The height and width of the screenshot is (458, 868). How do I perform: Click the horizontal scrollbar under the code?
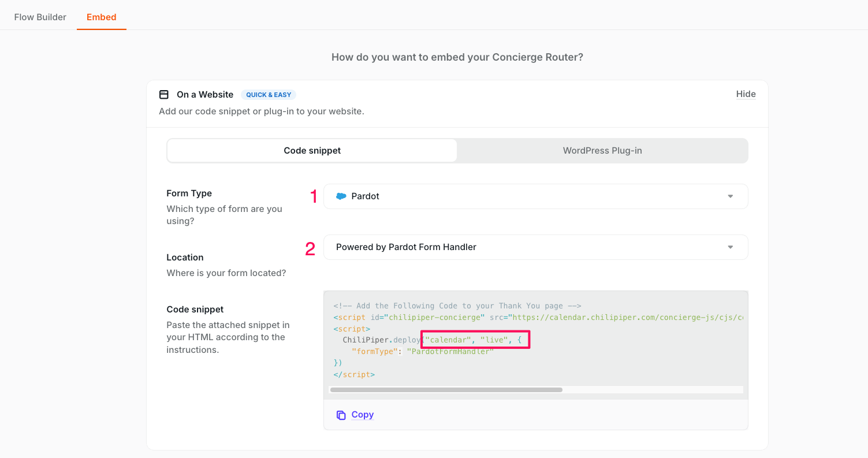(446, 390)
